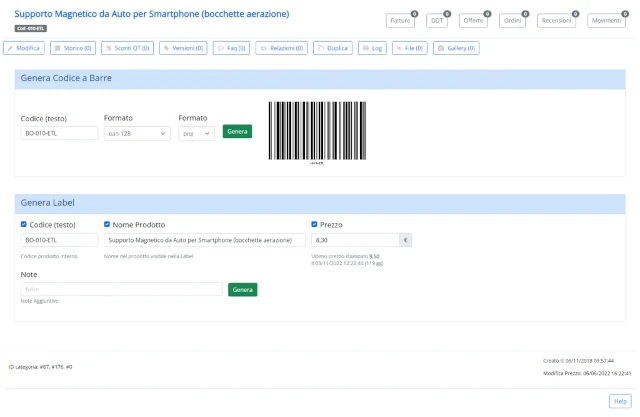Image resolution: width=640 pixels, height=417 pixels.
Task: Click Genera button beside barcode formats
Action: pyautogui.click(x=237, y=131)
